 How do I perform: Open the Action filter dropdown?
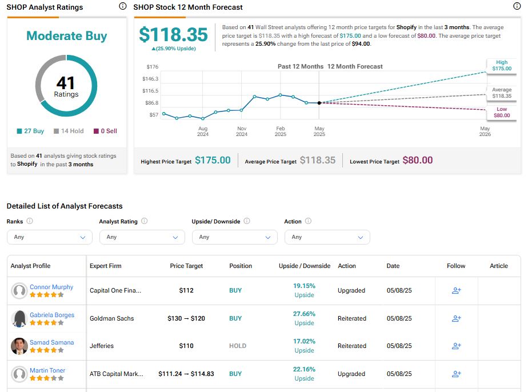click(327, 237)
